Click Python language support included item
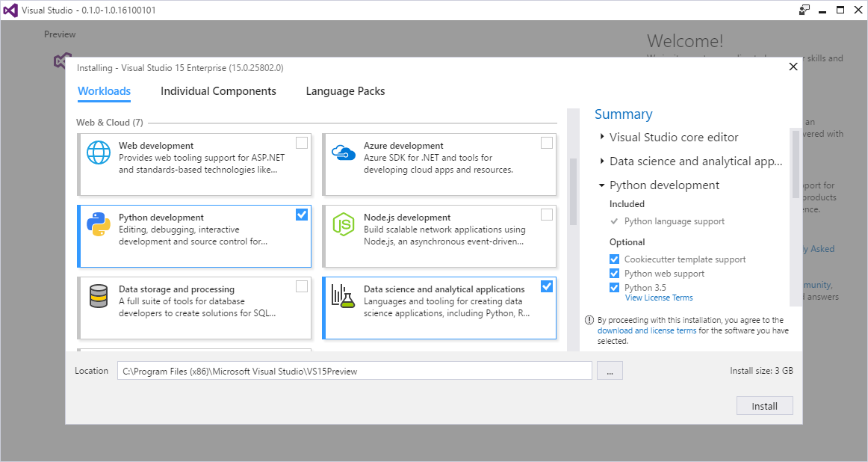Image resolution: width=868 pixels, height=462 pixels. click(675, 221)
